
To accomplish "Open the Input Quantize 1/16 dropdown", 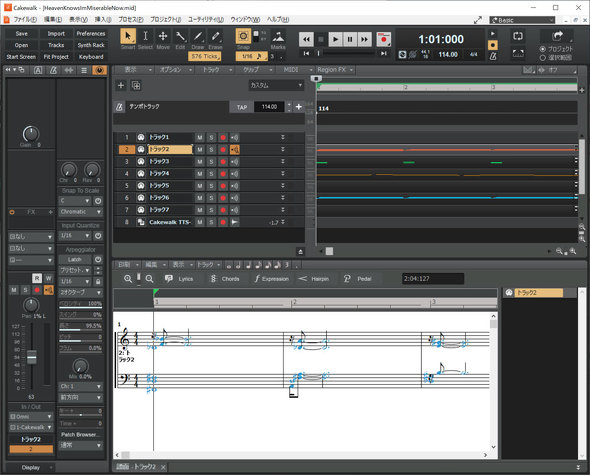I will (x=75, y=236).
